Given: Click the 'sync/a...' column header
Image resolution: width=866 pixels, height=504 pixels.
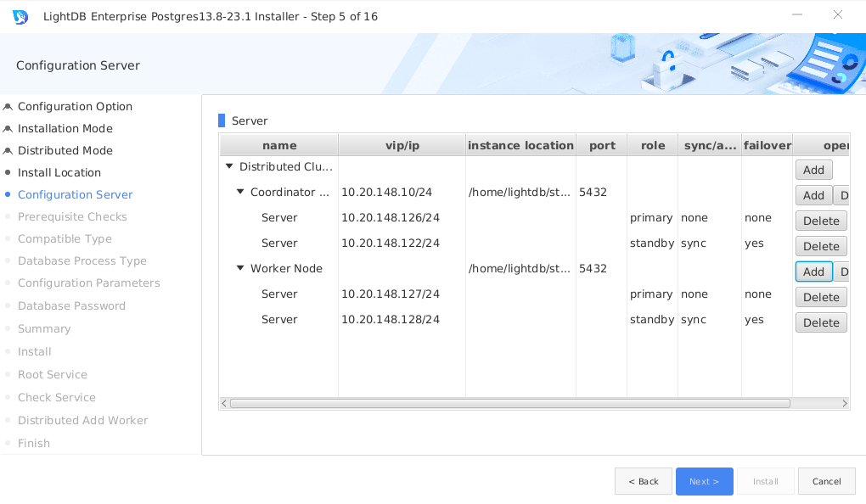Looking at the screenshot, I should 710,145.
